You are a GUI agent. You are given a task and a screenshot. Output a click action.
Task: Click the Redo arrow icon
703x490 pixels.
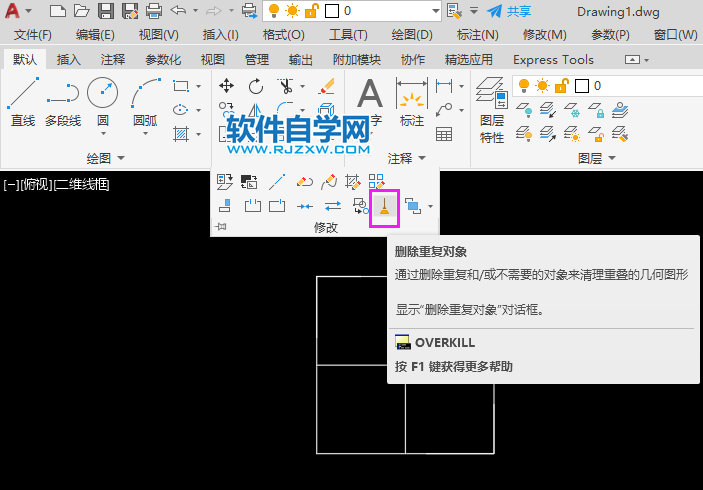[x=214, y=10]
